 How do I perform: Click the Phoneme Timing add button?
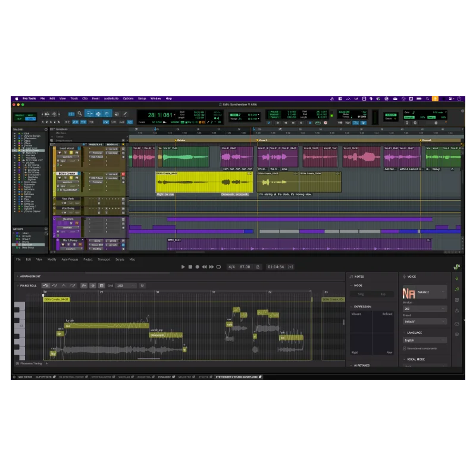point(47,364)
